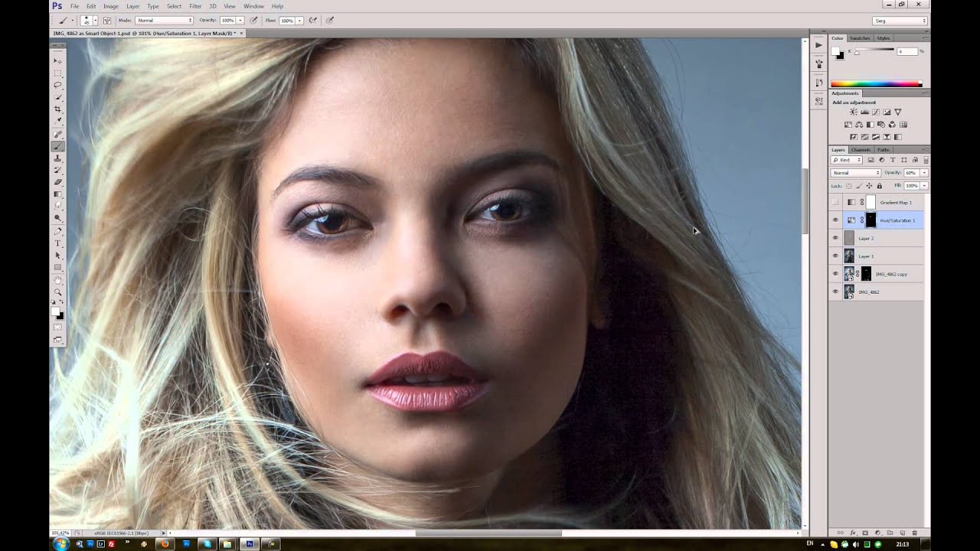Image resolution: width=980 pixels, height=551 pixels.
Task: Select the Pen tool
Action: coord(58,231)
